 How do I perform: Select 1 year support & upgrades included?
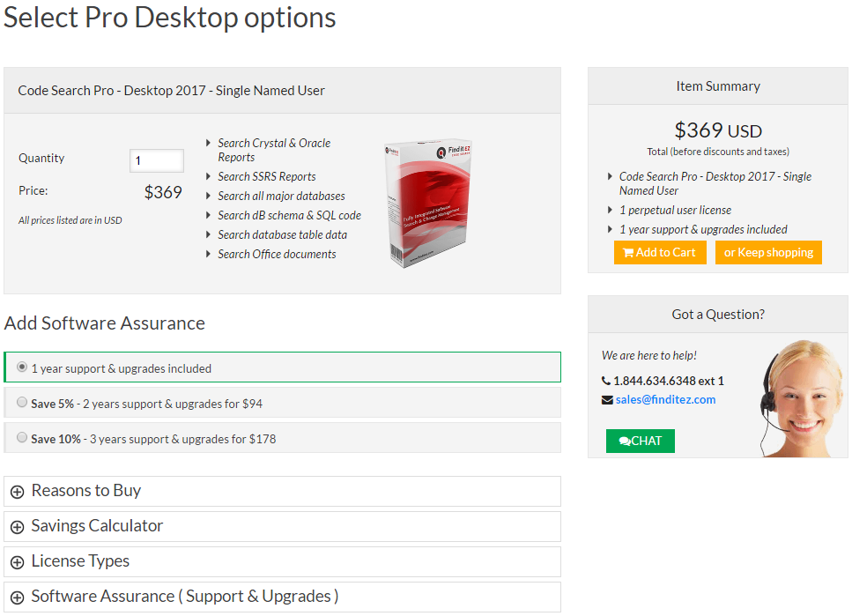[22, 367]
